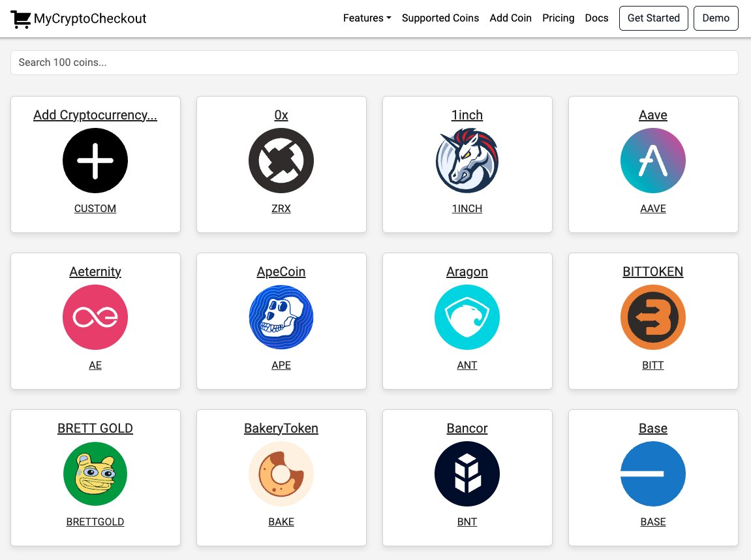751x560 pixels.
Task: Click the BNT ticker link
Action: pyautogui.click(x=467, y=521)
